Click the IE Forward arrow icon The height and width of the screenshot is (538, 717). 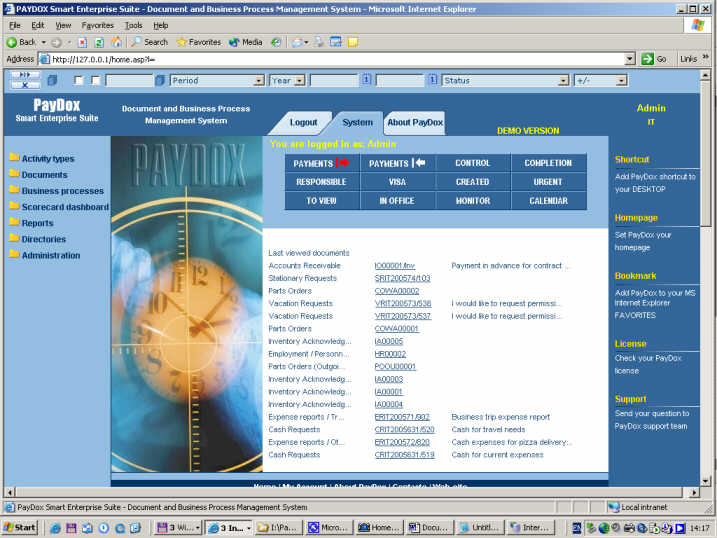(x=56, y=43)
